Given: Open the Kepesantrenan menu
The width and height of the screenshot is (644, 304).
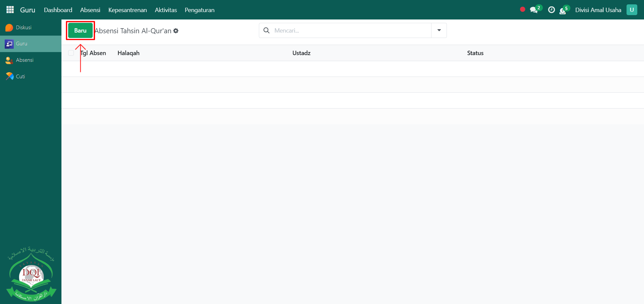Looking at the screenshot, I should 127,10.
